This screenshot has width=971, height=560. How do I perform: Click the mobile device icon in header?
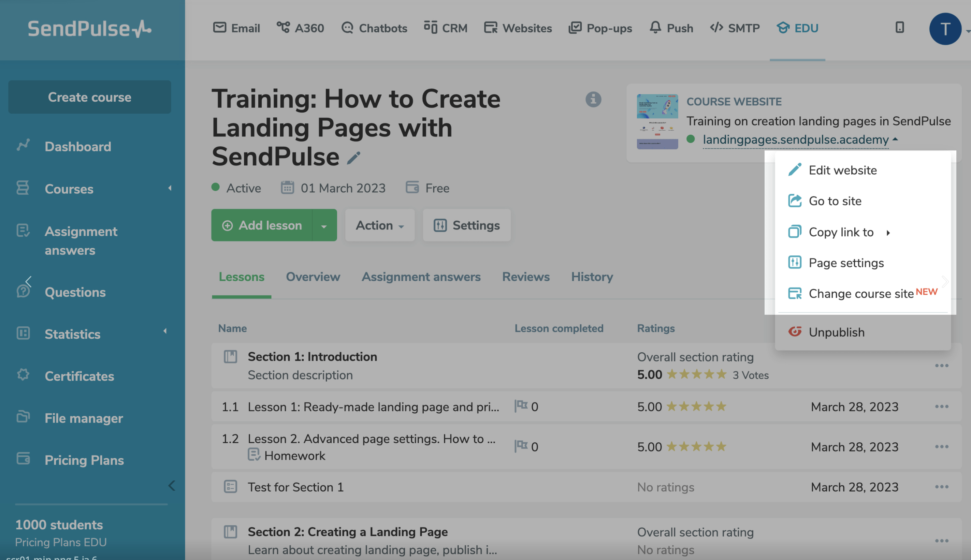[x=899, y=27]
